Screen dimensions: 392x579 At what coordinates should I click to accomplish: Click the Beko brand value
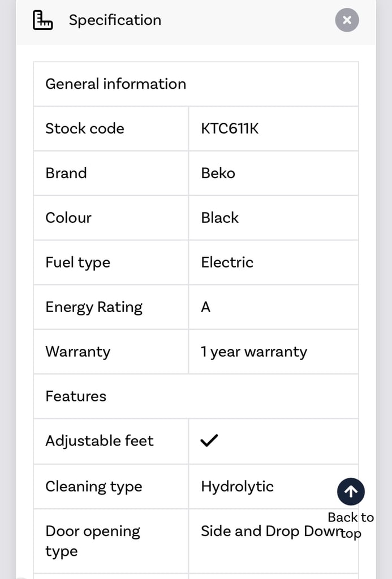(218, 173)
